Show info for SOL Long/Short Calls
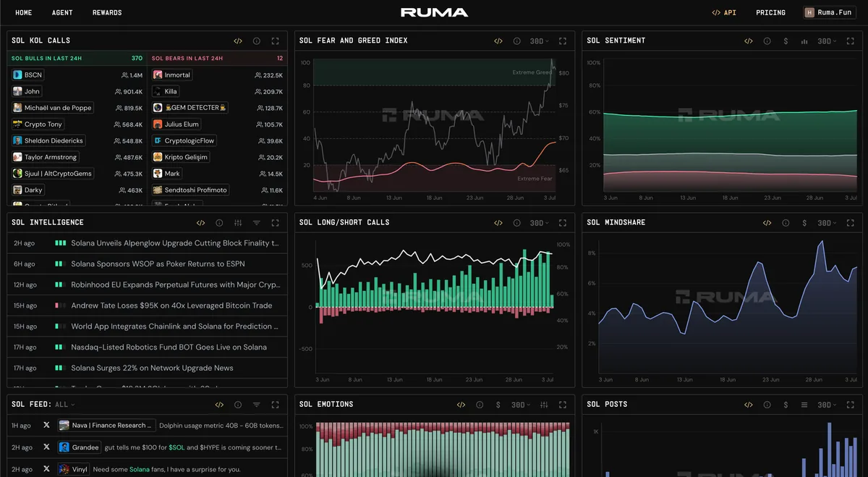This screenshot has height=477, width=868. (x=516, y=223)
